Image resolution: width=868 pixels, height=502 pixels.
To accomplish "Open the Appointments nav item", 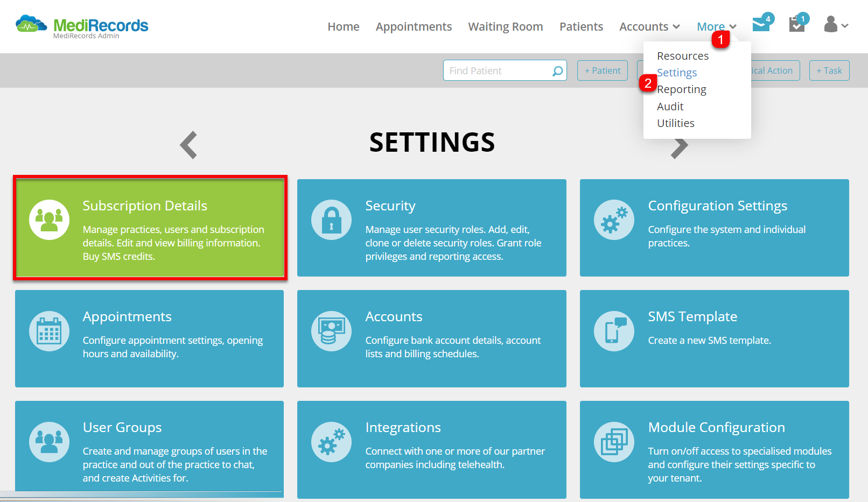I will coord(414,26).
